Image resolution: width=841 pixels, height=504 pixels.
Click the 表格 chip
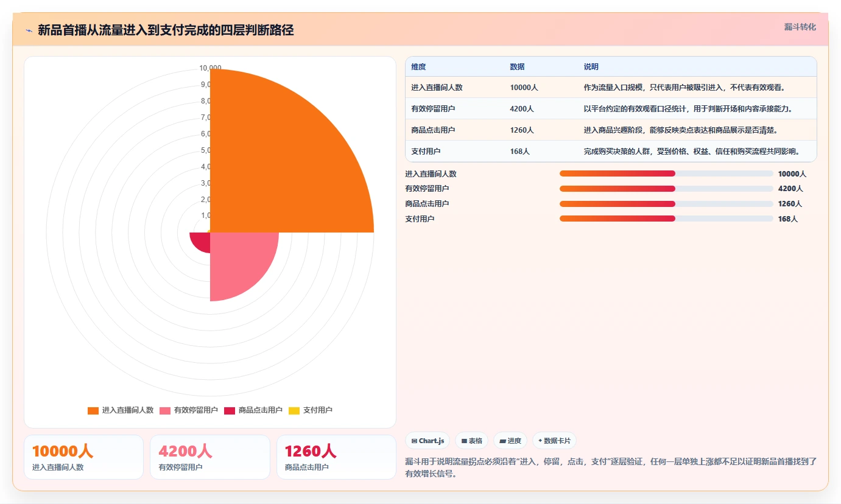[472, 441]
